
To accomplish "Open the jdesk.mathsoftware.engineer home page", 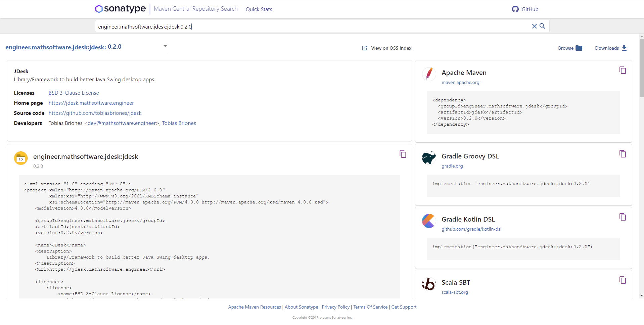I will coord(91,103).
